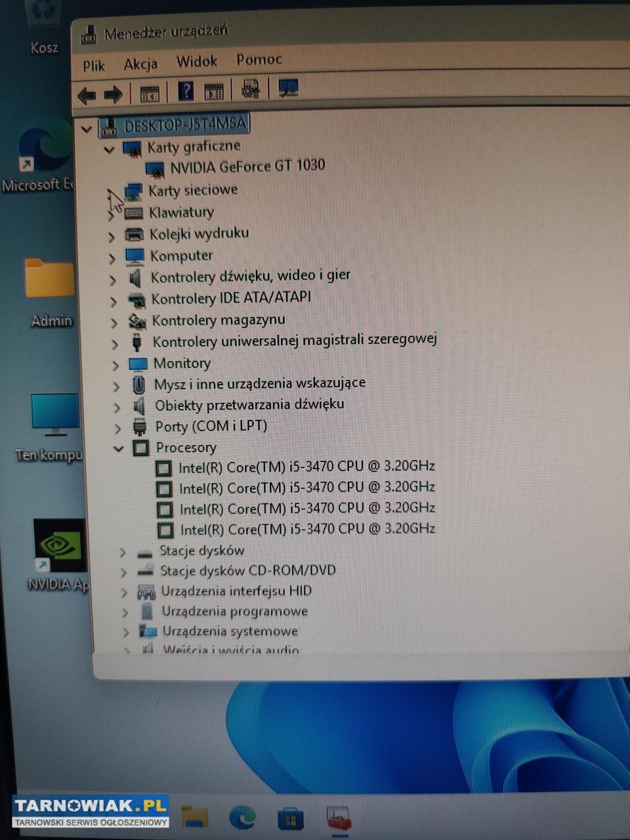Image resolution: width=630 pixels, height=840 pixels.
Task: Click the mouse icon for Mysz i inne urządzenia
Action: pyautogui.click(x=138, y=385)
